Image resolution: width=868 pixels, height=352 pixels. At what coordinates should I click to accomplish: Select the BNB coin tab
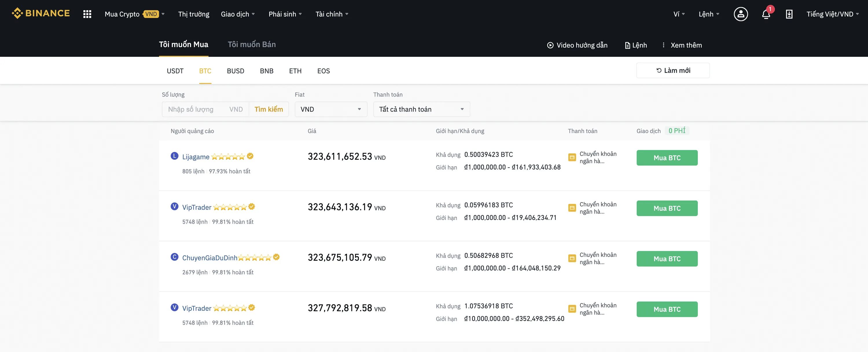(x=266, y=71)
